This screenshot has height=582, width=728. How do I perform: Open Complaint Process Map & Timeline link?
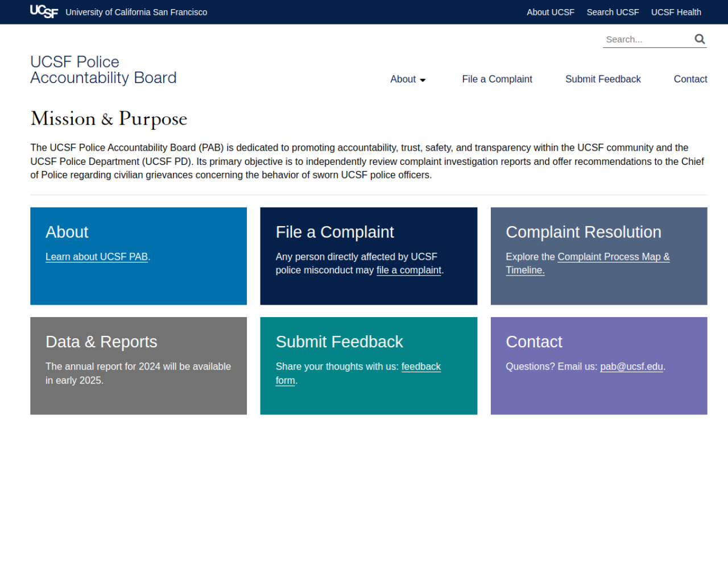point(588,263)
